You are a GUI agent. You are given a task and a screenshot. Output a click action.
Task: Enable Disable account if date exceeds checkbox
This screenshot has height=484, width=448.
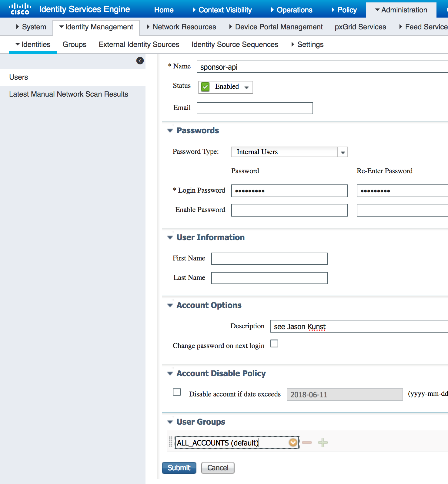(x=177, y=392)
